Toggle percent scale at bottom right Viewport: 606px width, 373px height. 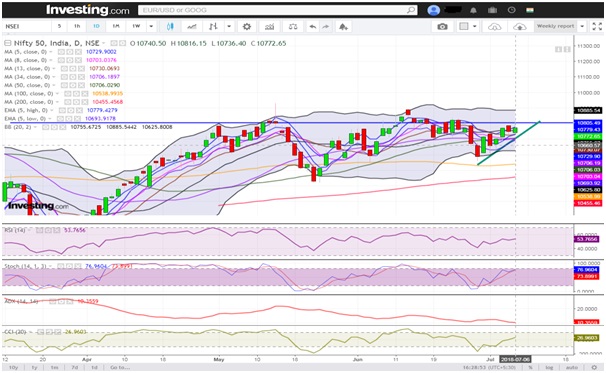tap(531, 367)
